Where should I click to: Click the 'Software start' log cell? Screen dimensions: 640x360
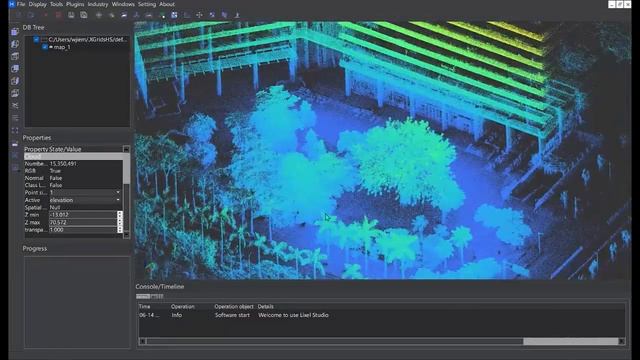232,315
